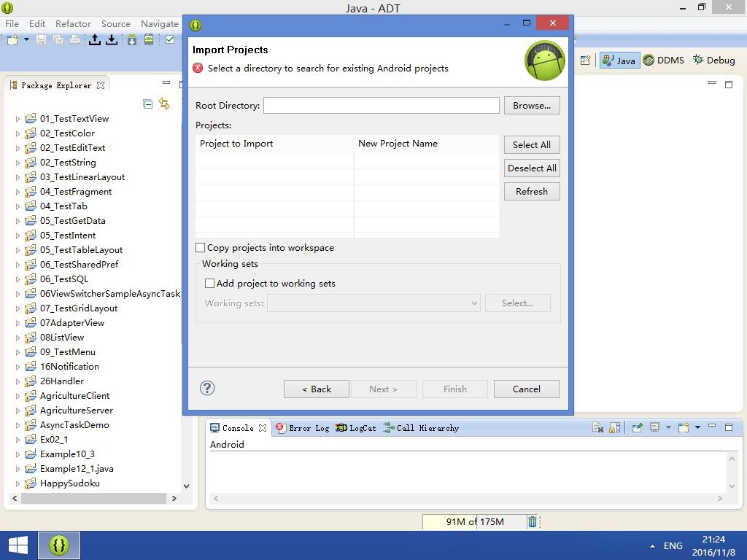Expand the 06_TestSQL project

(x=18, y=279)
